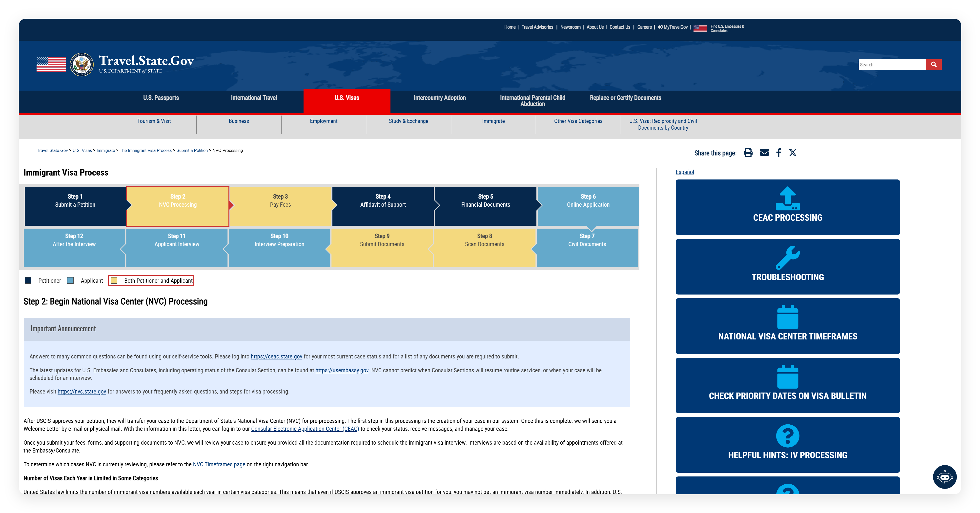Click the red search magnifier button
The image size is (980, 513).
934,65
